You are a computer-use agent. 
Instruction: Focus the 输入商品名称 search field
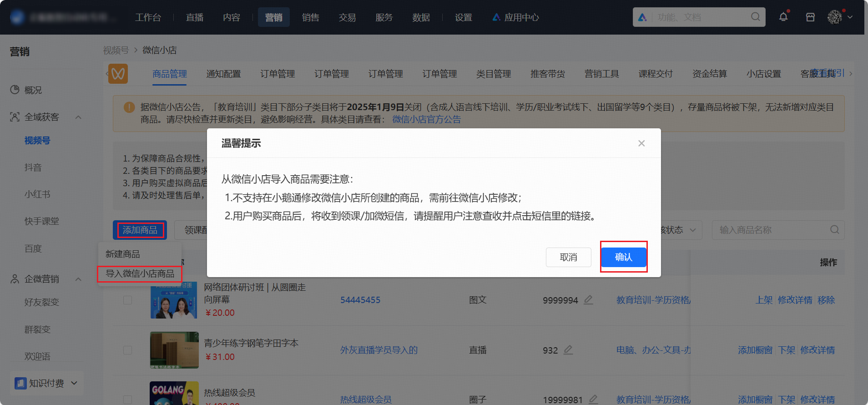pos(778,230)
